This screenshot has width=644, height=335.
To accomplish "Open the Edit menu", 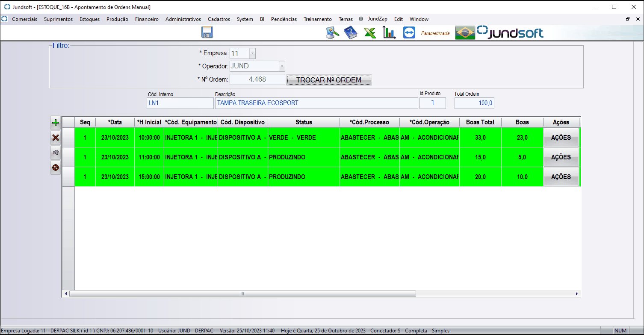I will tap(399, 19).
